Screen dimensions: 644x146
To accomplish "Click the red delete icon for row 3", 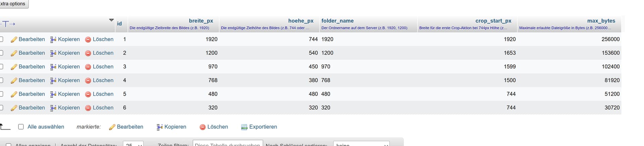I will coord(88,67).
